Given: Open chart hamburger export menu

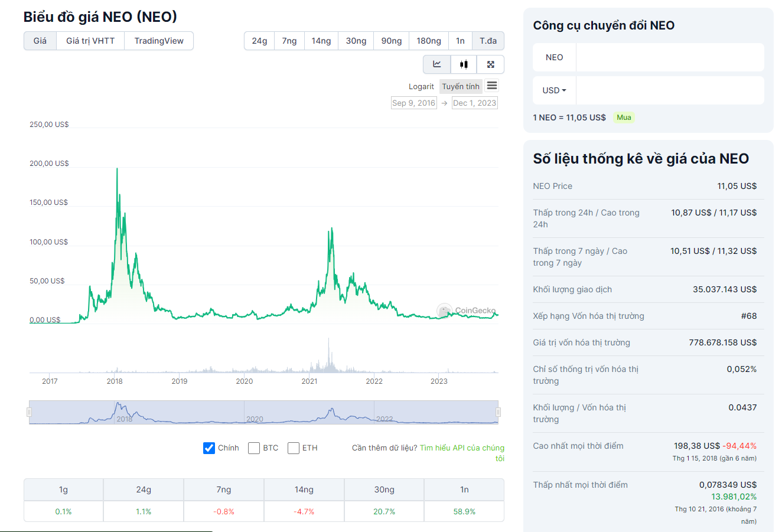Looking at the screenshot, I should pos(492,86).
